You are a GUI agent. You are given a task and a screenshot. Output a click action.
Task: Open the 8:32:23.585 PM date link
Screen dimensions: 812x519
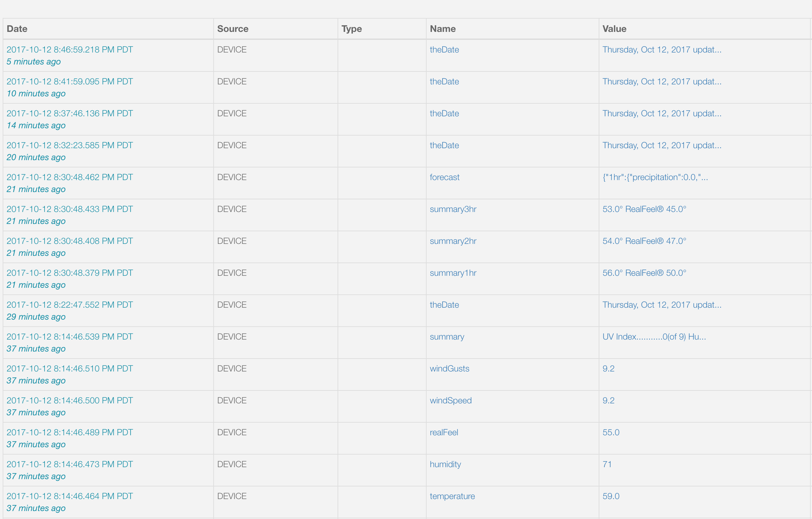(x=70, y=145)
